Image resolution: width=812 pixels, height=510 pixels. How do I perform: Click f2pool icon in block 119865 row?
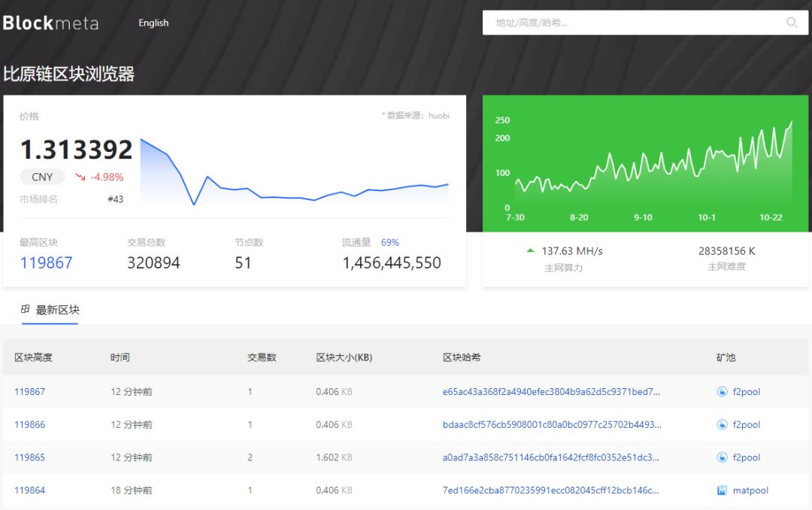[x=722, y=457]
